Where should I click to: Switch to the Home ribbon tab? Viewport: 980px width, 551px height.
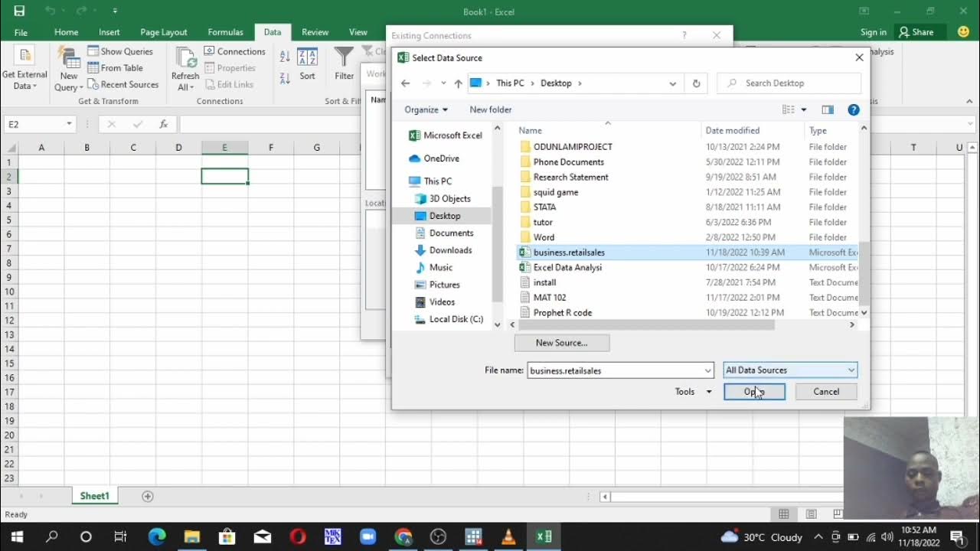coord(66,32)
